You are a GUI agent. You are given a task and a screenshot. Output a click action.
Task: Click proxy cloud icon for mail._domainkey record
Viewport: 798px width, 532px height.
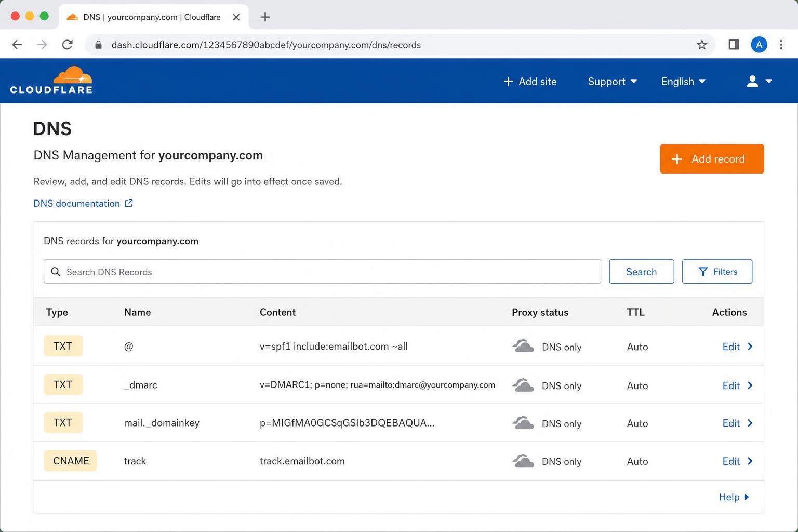point(523,423)
